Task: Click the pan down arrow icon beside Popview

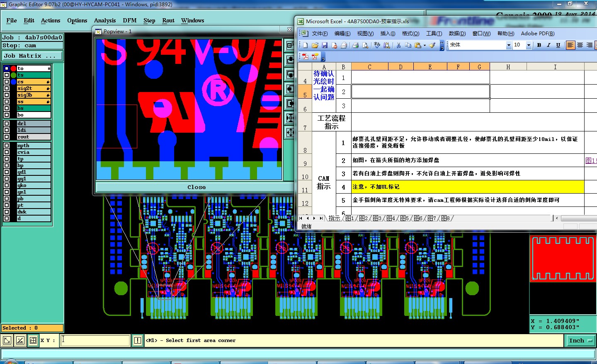Action: [x=290, y=74]
